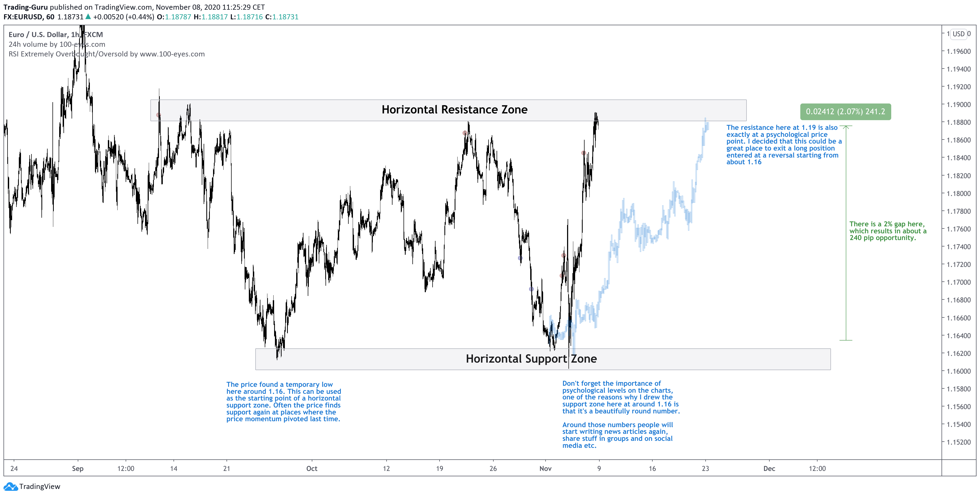Click the Trading-Guru author name
Image resolution: width=980 pixels, height=497 pixels.
click(26, 7)
